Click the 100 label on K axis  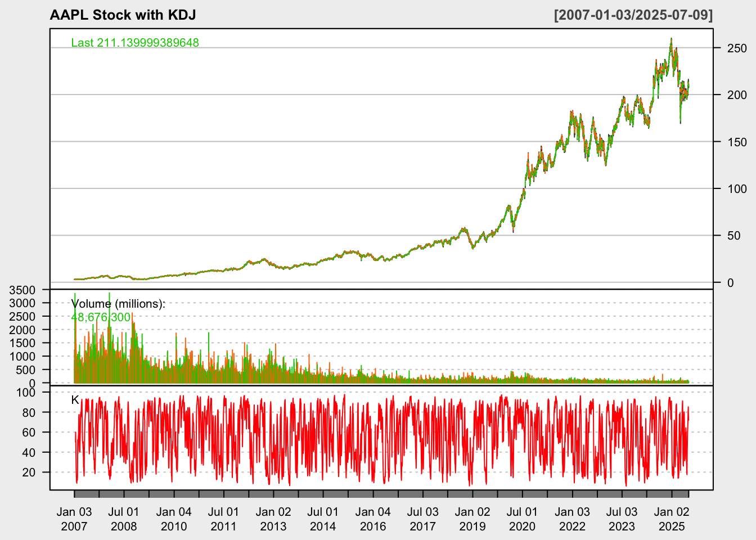pos(26,393)
